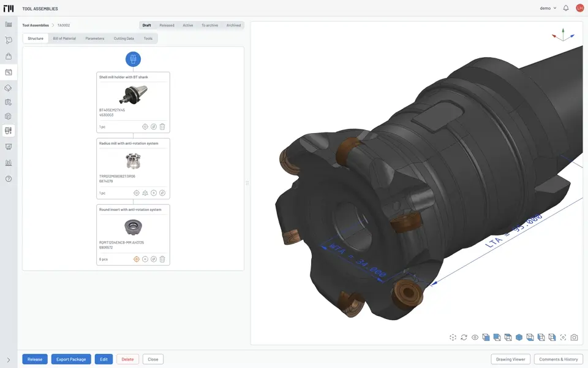This screenshot has height=368, width=588.
Task: Delete the Shell mill holder component
Action: tap(162, 126)
